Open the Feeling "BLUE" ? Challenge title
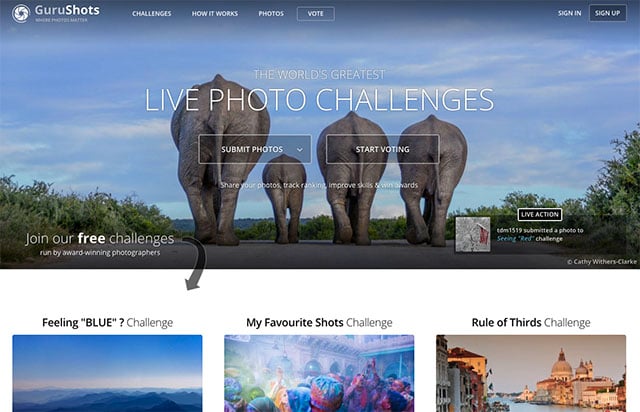Viewport: 640px width, 412px height. click(107, 323)
